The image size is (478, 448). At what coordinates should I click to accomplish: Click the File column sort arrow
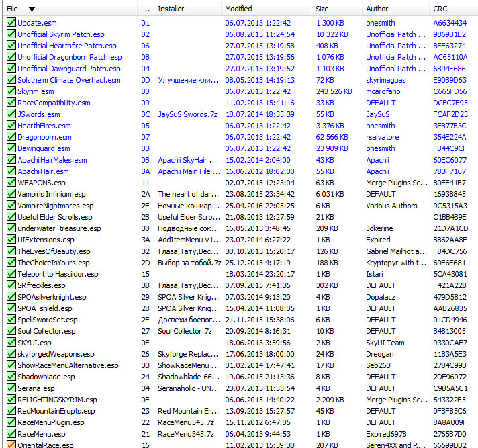click(32, 9)
